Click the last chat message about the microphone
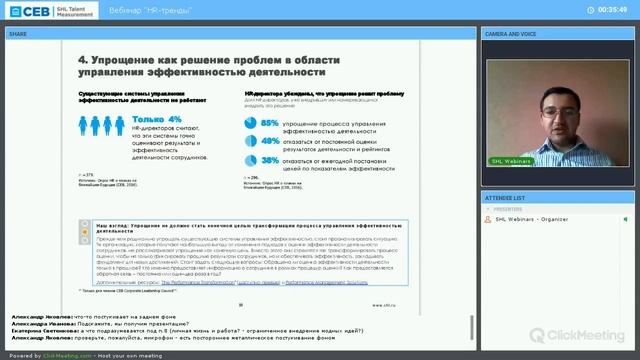 tap(173, 338)
